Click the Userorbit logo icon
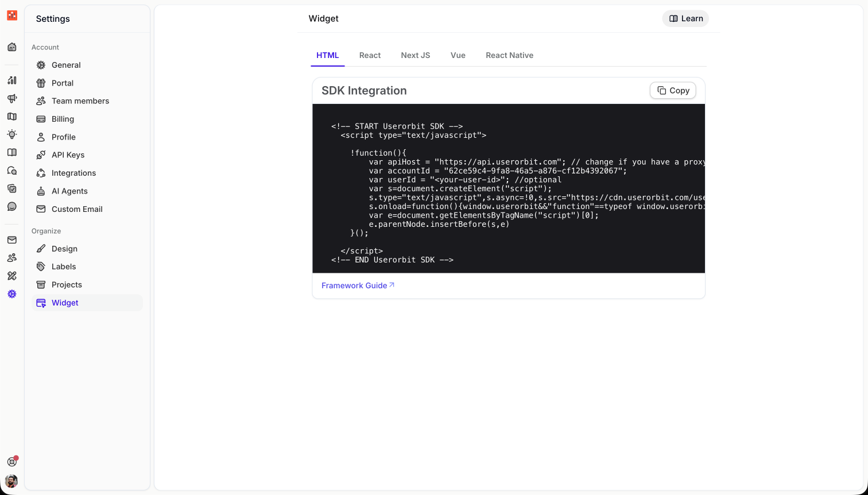 [x=12, y=16]
